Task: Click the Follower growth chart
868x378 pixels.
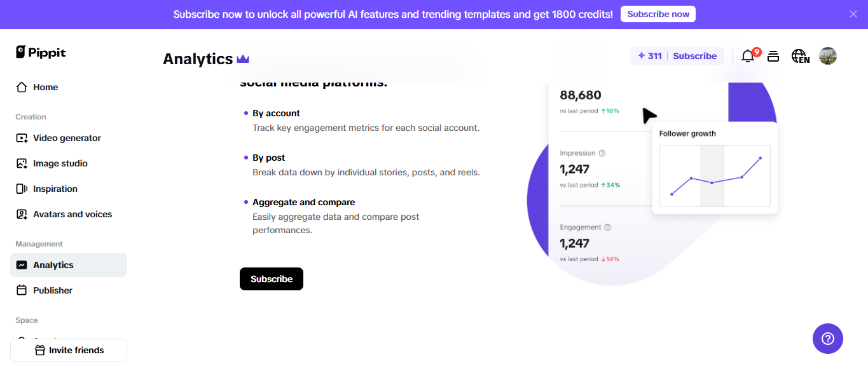Action: coord(715,175)
